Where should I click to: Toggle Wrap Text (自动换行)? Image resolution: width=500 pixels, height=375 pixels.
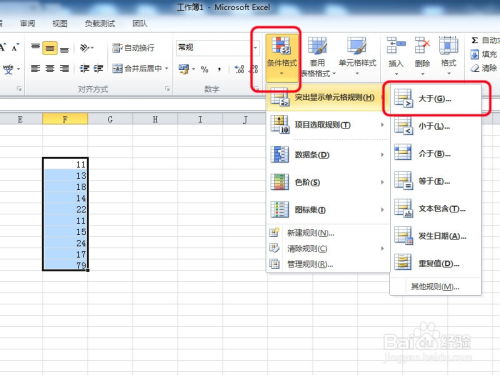[133, 48]
